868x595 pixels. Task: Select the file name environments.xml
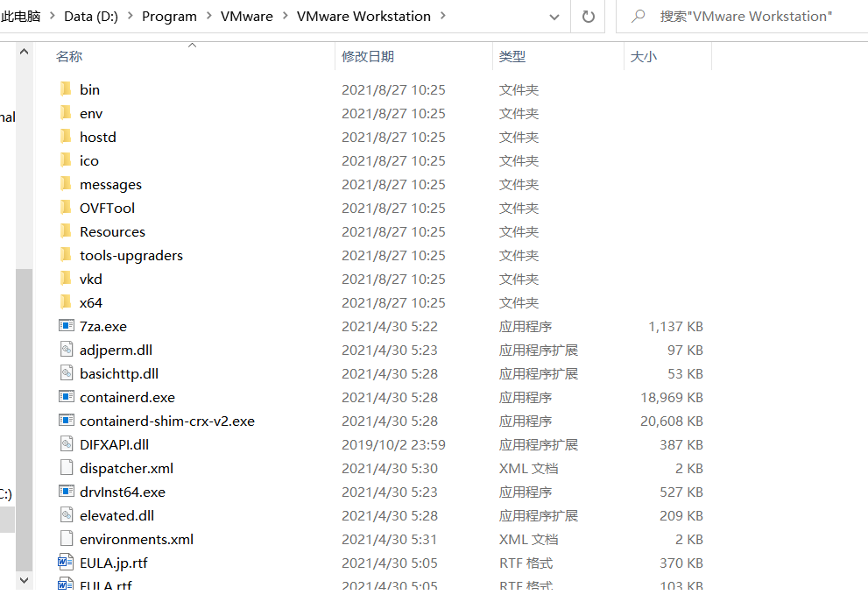point(137,539)
